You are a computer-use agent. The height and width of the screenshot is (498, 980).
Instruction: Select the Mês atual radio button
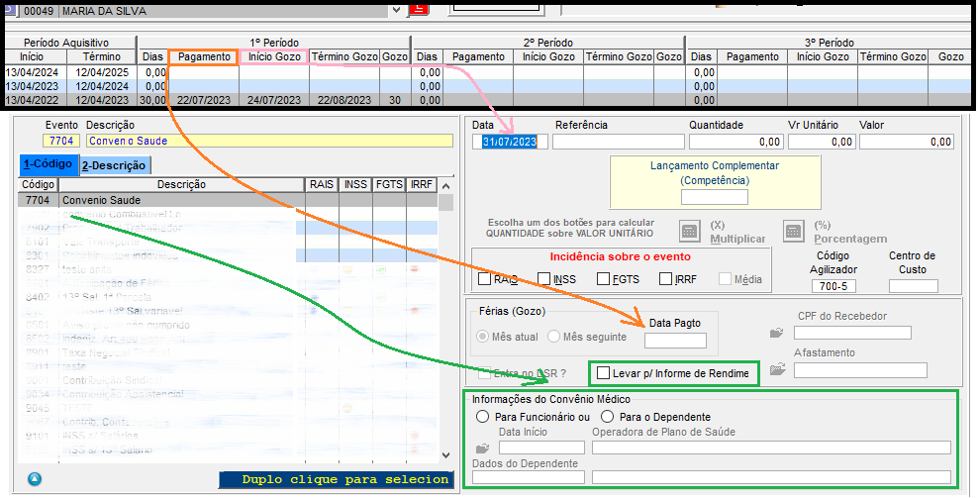(x=482, y=337)
